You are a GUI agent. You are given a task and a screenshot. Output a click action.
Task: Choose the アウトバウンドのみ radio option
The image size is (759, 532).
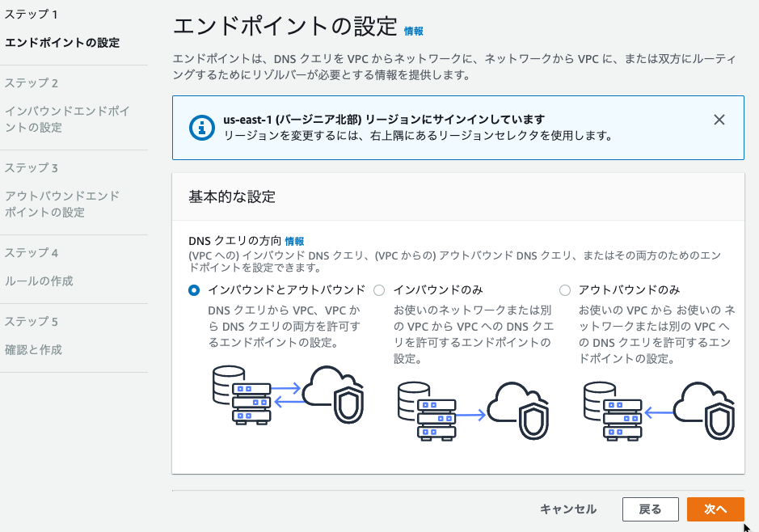564,290
